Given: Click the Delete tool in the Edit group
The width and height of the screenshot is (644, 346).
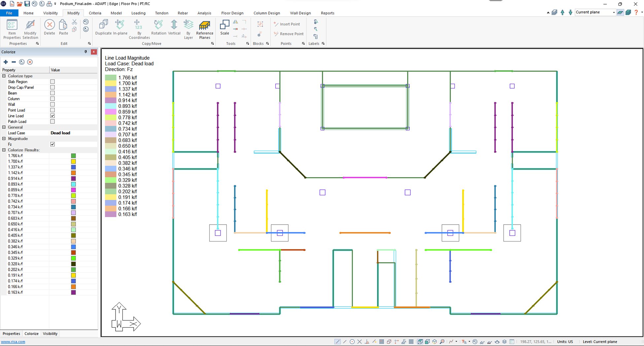Looking at the screenshot, I should [x=50, y=27].
